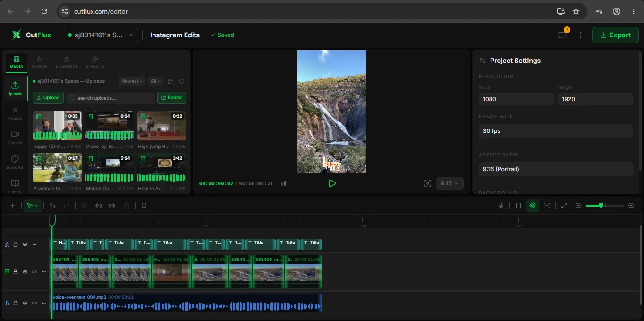
Task: Click the trim start left-arrow icon
Action: point(98,206)
